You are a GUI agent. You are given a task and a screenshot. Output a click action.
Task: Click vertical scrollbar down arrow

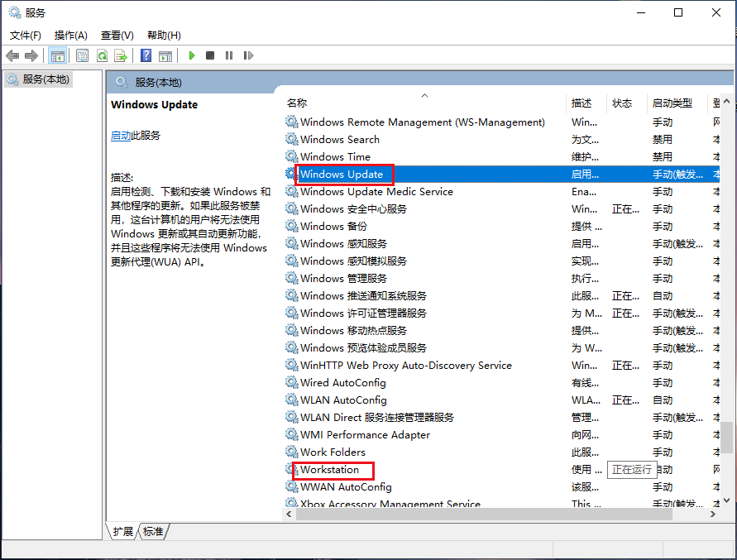(x=726, y=500)
